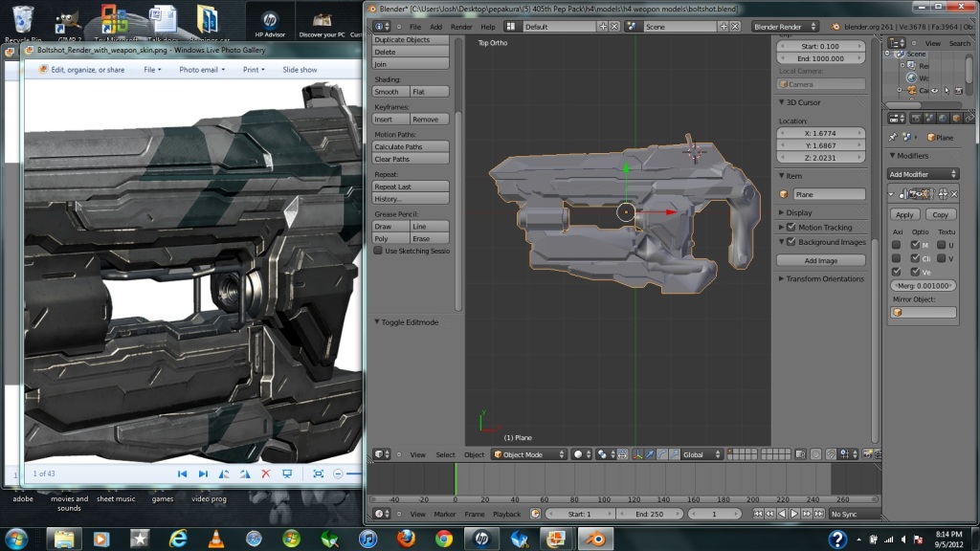This screenshot has width=980, height=551.
Task: Click the pin icon in Properties panel
Action: point(893,138)
